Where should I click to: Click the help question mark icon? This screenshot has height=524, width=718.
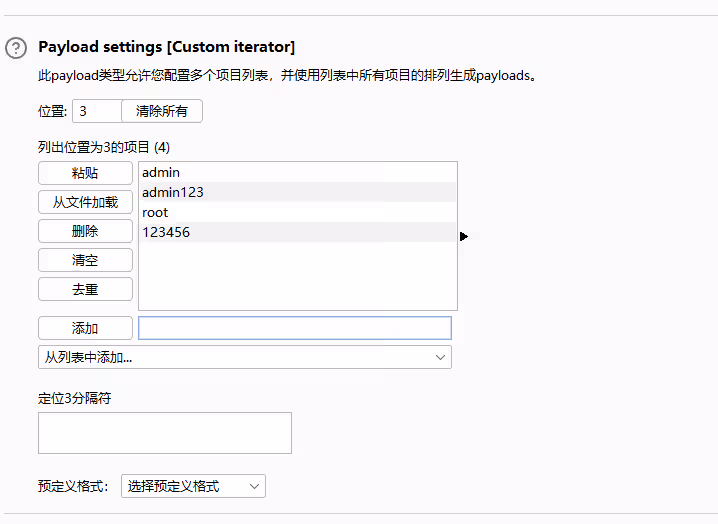click(16, 47)
